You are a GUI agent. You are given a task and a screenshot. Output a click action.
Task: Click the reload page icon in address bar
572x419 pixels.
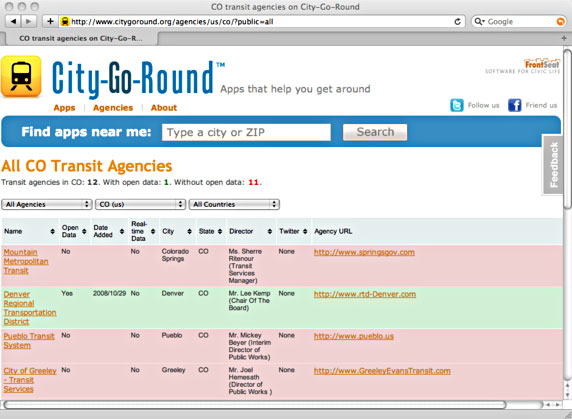click(x=457, y=22)
